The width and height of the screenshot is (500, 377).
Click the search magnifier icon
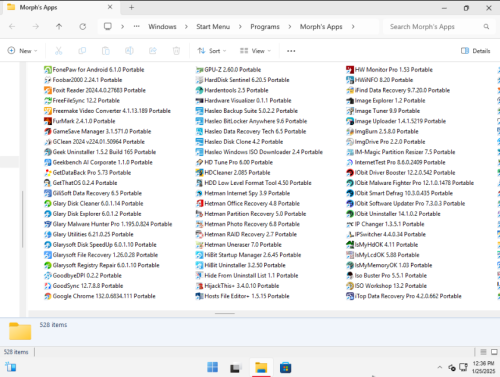(486, 26)
